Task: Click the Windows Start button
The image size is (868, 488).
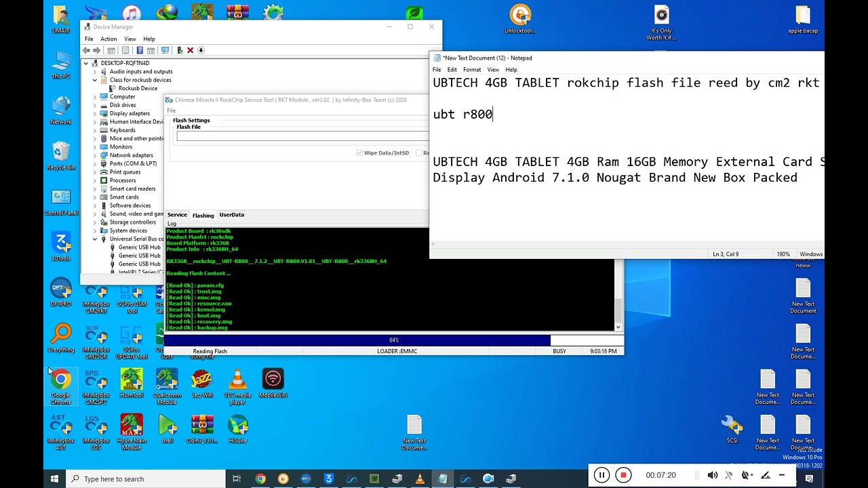Action: coord(54,479)
